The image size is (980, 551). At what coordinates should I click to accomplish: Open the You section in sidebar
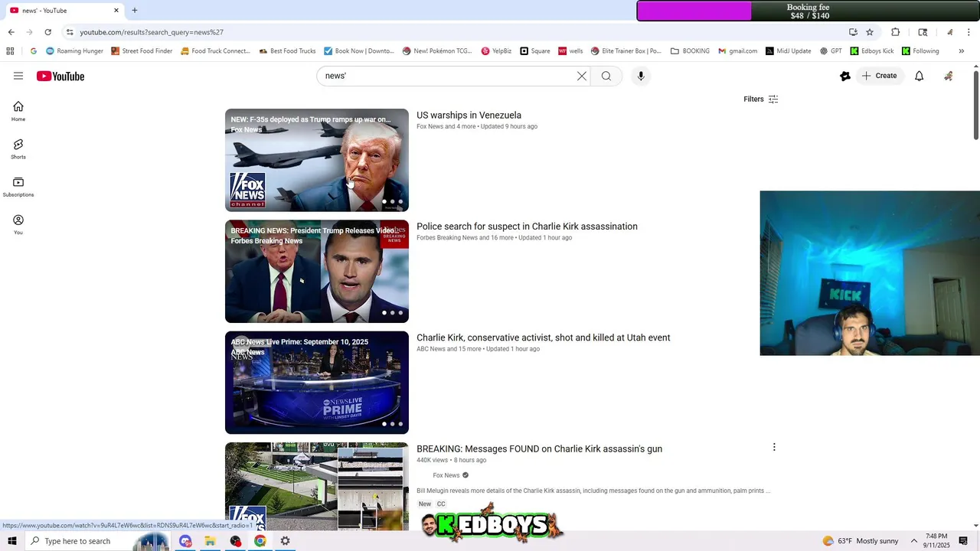(18, 224)
